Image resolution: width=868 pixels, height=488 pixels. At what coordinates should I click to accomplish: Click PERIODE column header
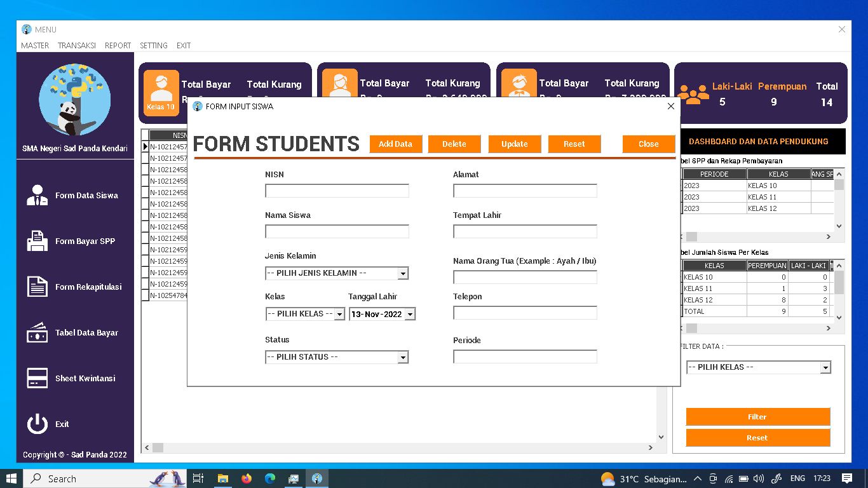[714, 174]
